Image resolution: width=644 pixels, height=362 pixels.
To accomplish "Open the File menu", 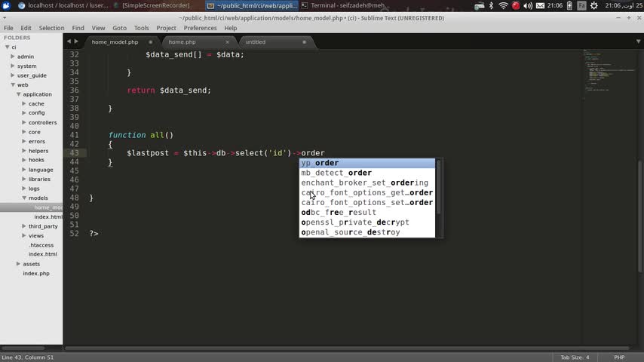I will [8, 28].
